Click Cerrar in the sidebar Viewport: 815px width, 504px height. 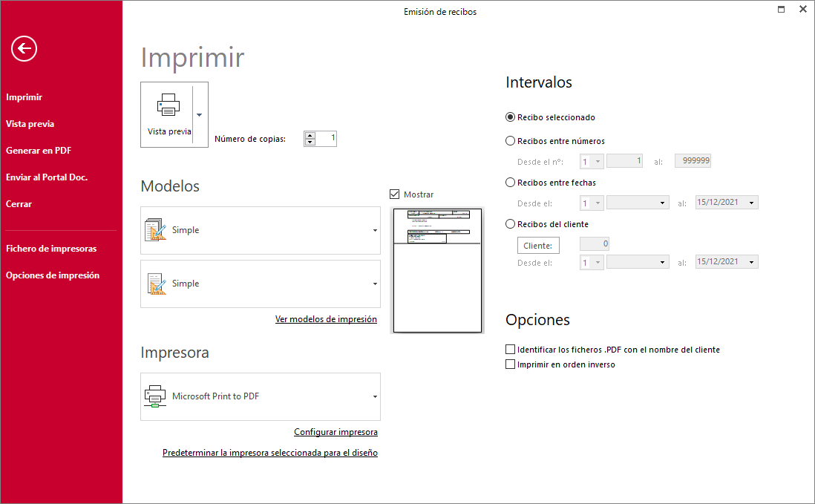coord(19,204)
